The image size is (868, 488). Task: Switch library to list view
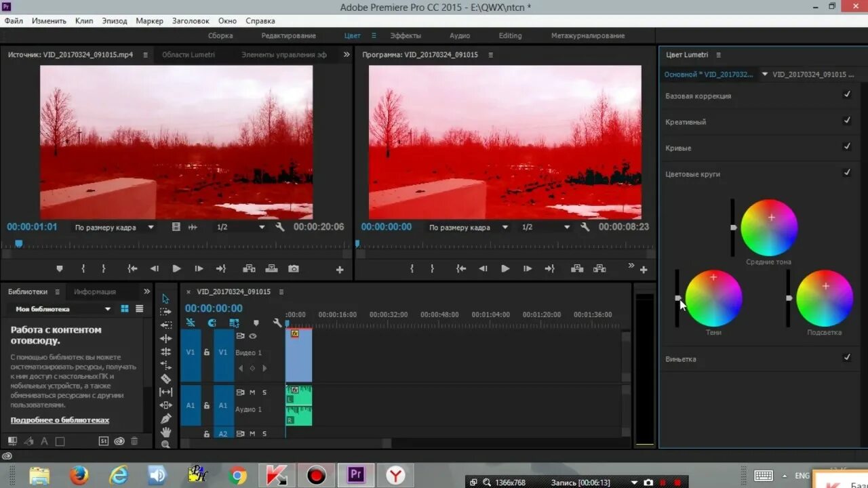[x=140, y=309]
